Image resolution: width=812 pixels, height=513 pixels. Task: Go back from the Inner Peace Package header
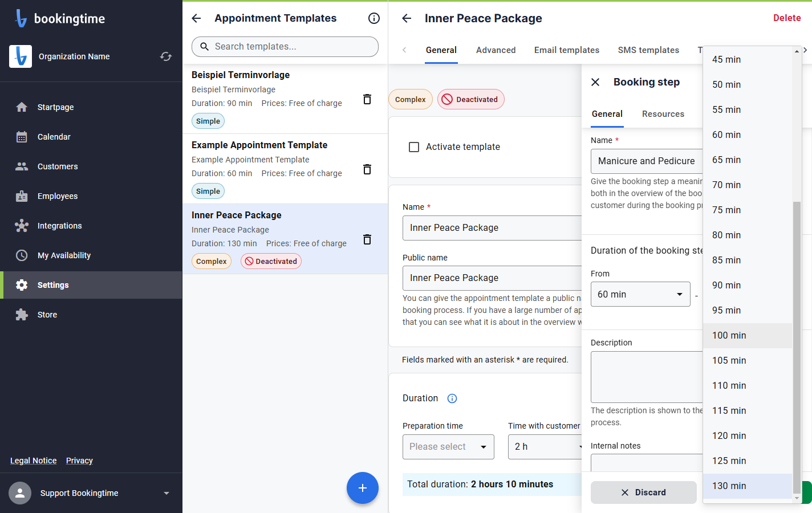[x=407, y=18]
